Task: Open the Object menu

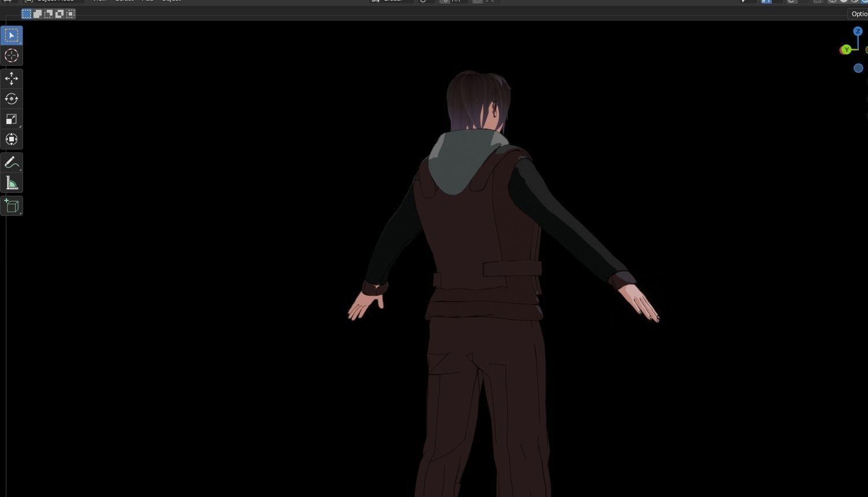Action: pyautogui.click(x=172, y=1)
